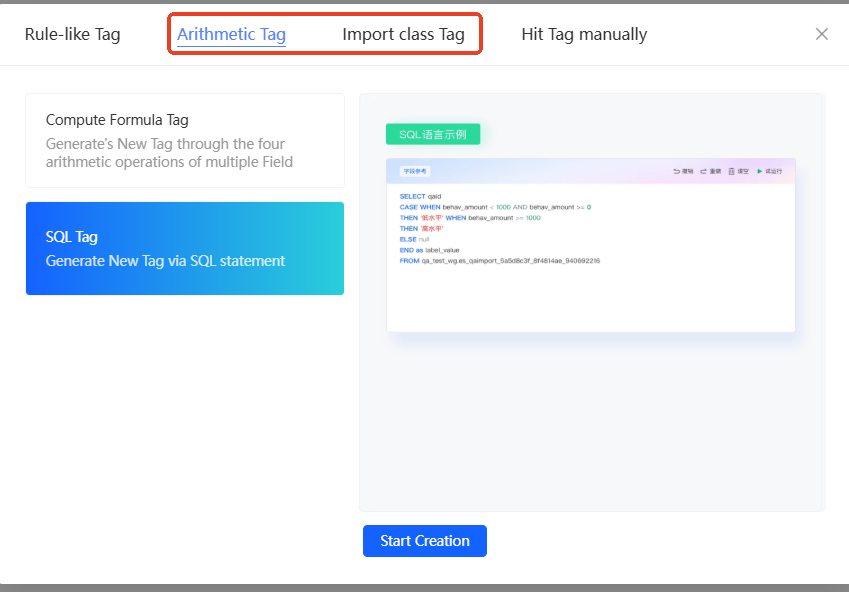Viewport: 849px width, 592px height.
Task: Click the Start Creation button
Action: point(424,541)
